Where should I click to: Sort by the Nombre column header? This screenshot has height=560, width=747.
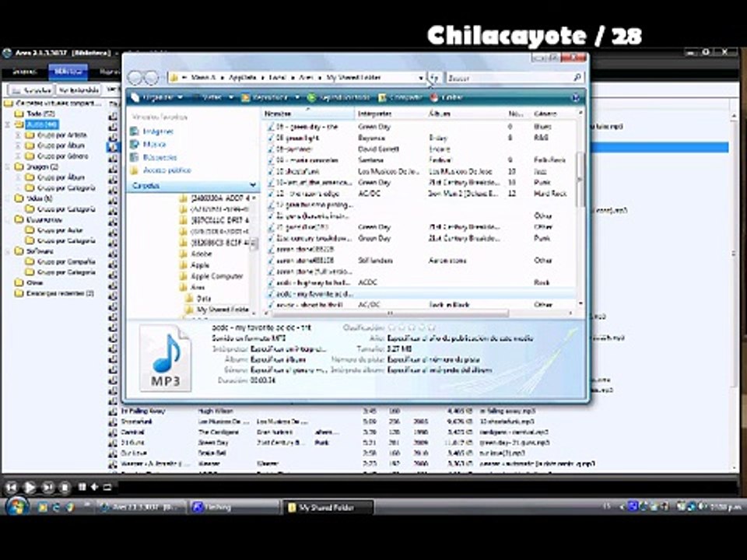(x=308, y=114)
